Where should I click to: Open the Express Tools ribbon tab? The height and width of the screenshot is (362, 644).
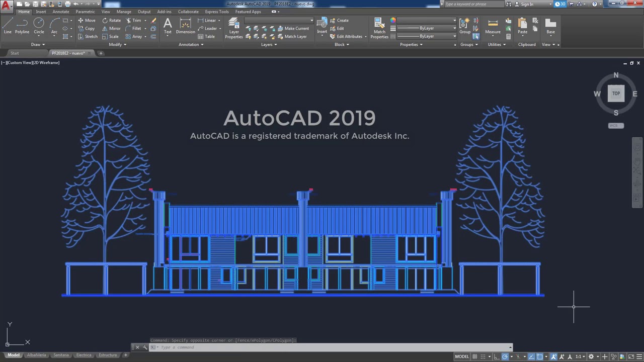[217, 12]
